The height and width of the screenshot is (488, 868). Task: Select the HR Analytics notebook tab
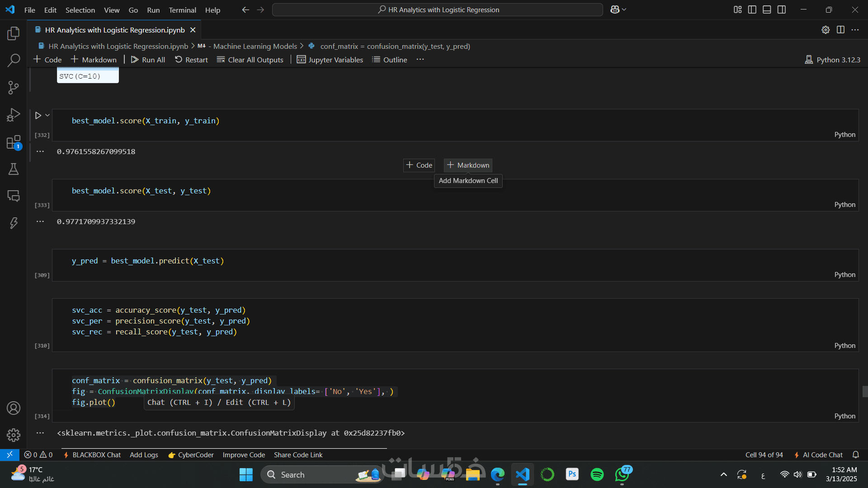(114, 30)
